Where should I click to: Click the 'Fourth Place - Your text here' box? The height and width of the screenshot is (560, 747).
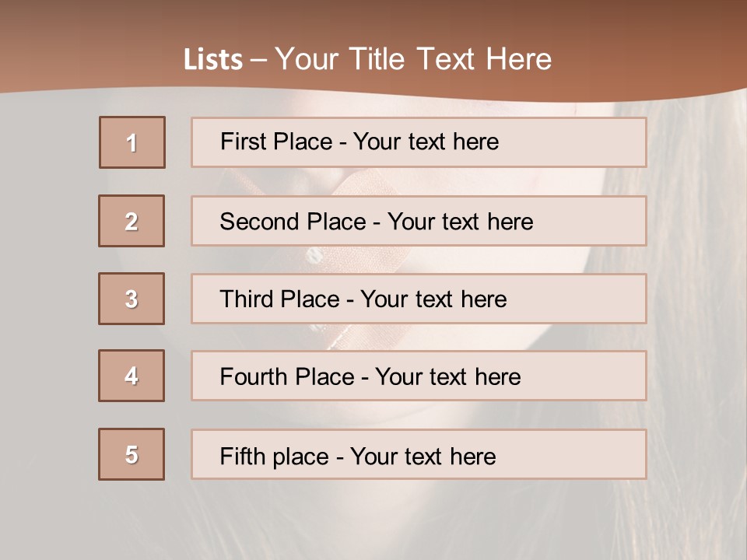point(419,376)
